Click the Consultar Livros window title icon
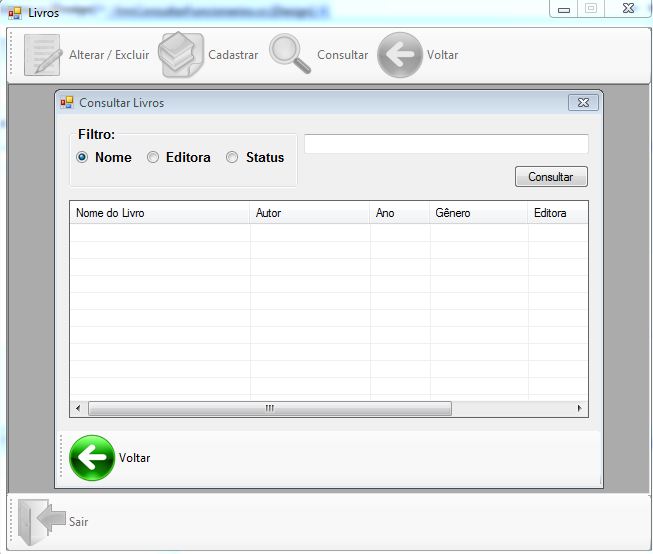 (67, 102)
